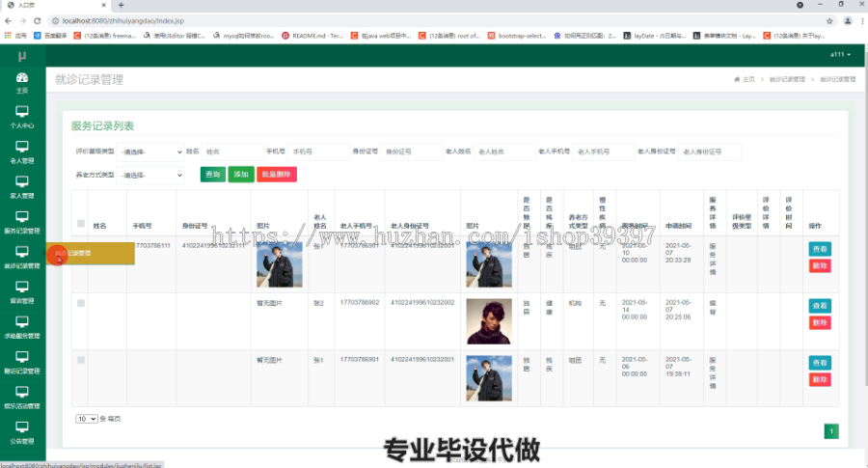868x468 pixels.
Task: Check the checkbox for the 19:39:11 row
Action: pyautogui.click(x=81, y=361)
